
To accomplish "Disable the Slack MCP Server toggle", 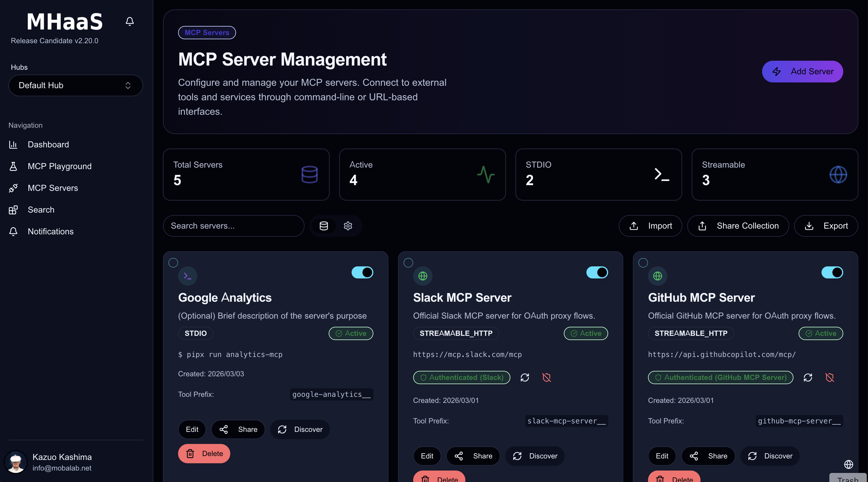I will (597, 272).
